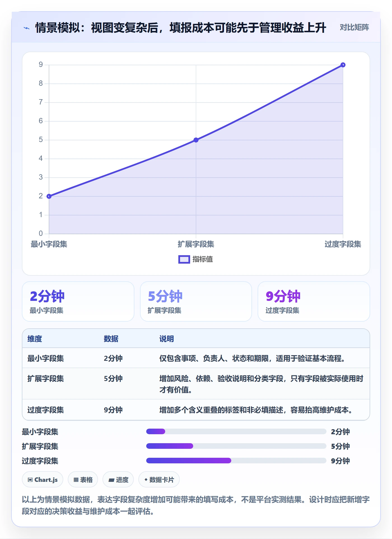Click the lightning bolt icon beside the title
The height and width of the screenshot is (539, 392).
pyautogui.click(x=27, y=28)
